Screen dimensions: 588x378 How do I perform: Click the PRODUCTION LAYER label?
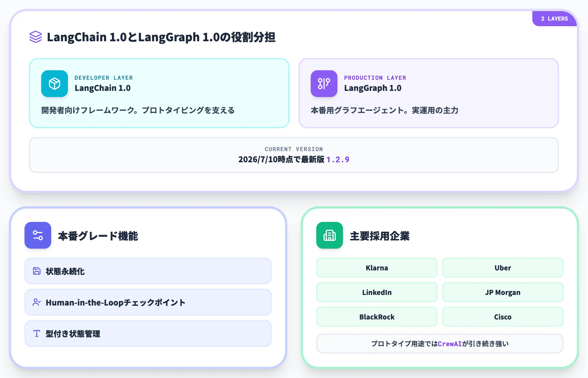point(375,78)
